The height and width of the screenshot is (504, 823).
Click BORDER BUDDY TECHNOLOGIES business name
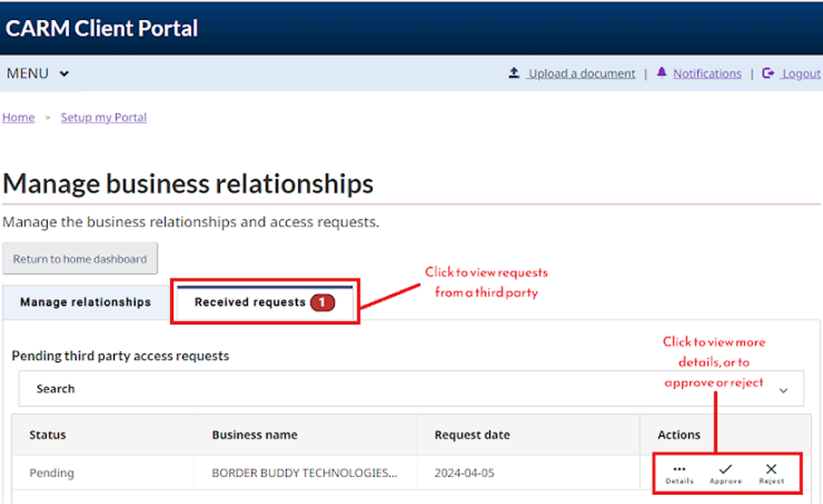pos(304,473)
